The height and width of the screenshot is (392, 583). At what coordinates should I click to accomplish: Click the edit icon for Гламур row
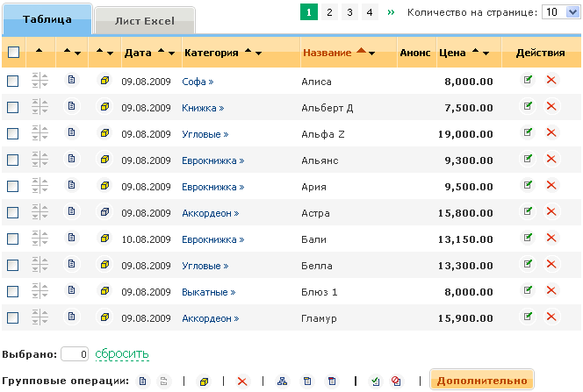(528, 317)
